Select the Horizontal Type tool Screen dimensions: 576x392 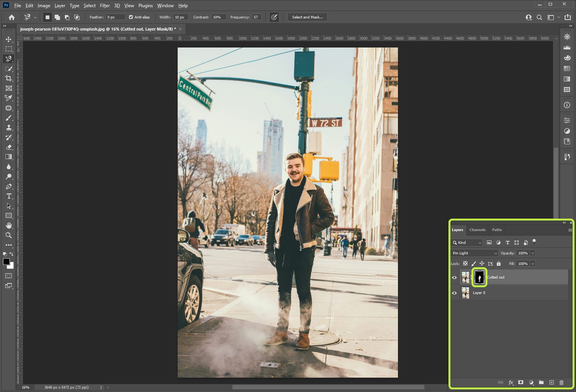9,196
